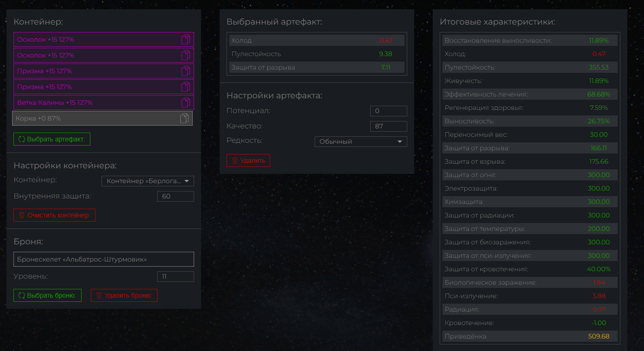This screenshot has width=644, height=351.
Task: Focus the Уровень armor level field
Action: point(175,277)
